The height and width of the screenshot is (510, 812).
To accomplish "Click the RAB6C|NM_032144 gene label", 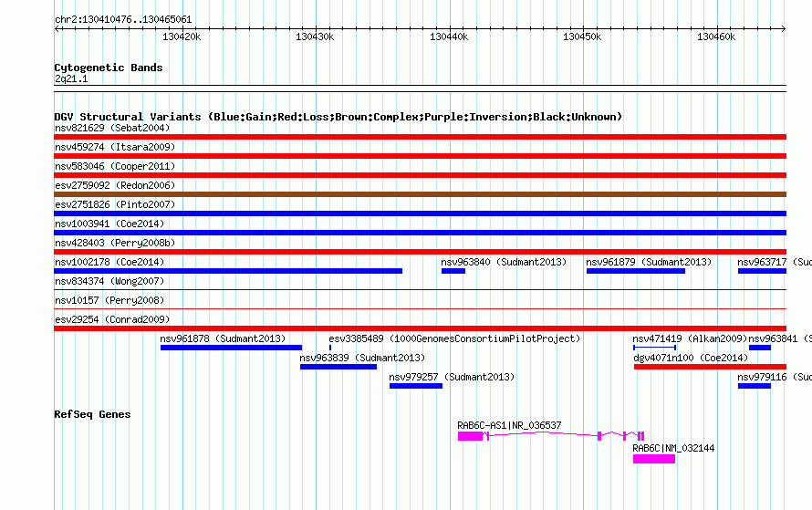I will coord(673,448).
